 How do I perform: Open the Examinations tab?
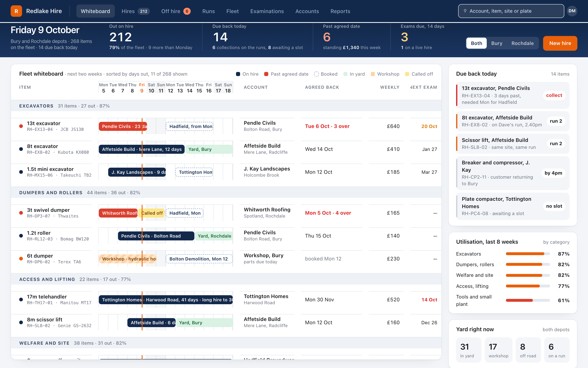267,11
